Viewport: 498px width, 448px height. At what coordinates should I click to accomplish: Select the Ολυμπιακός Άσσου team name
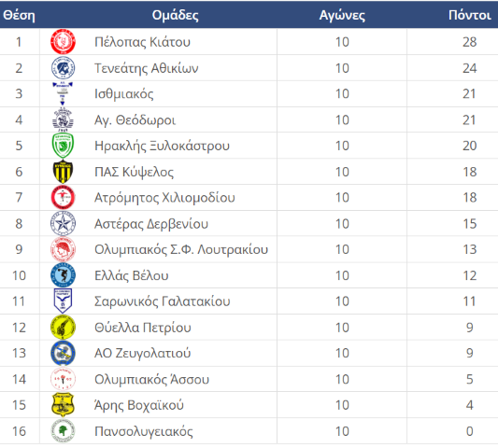[x=151, y=379]
